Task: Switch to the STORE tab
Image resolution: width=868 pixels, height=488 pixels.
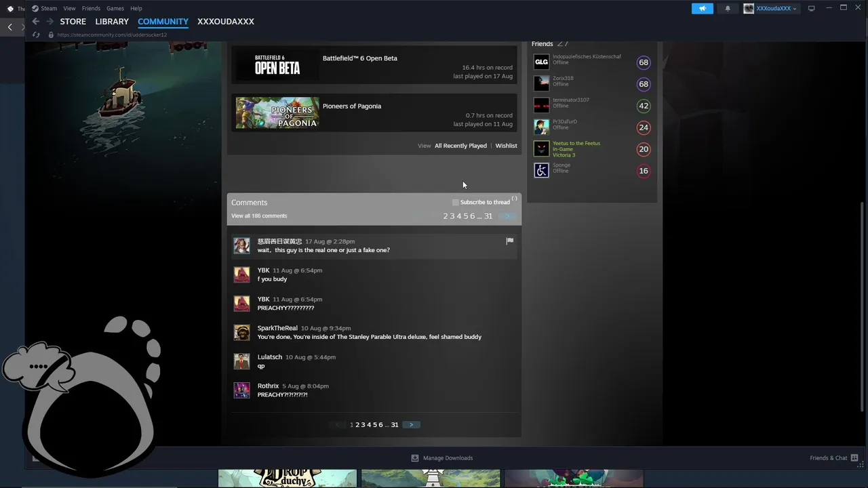Action: click(73, 22)
